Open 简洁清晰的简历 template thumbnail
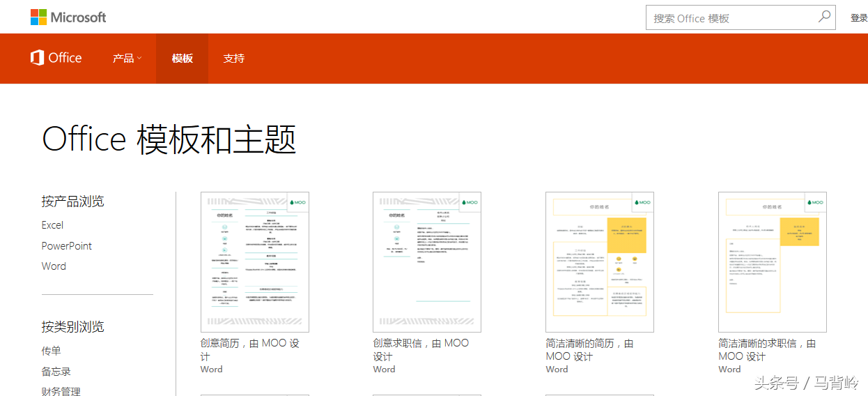This screenshot has width=868, height=396. pos(600,262)
